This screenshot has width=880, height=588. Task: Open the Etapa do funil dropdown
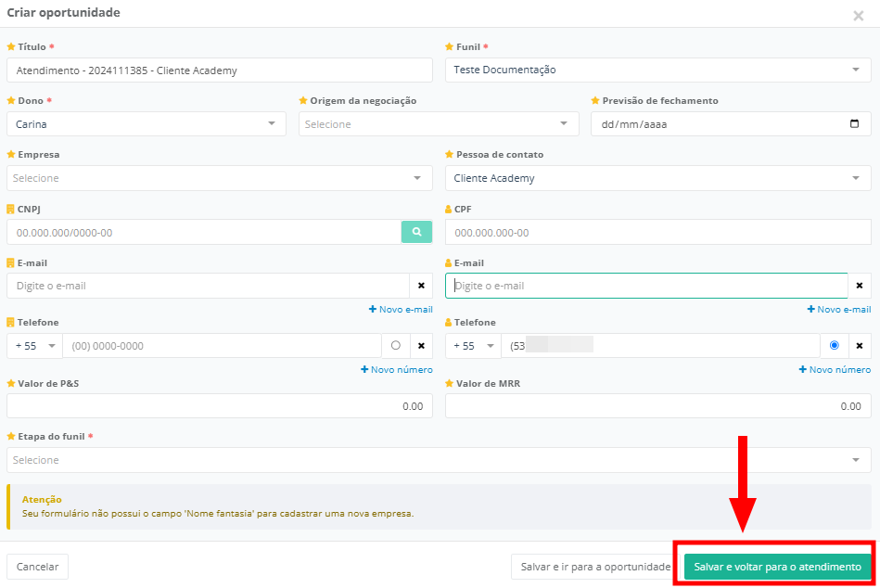(439, 460)
